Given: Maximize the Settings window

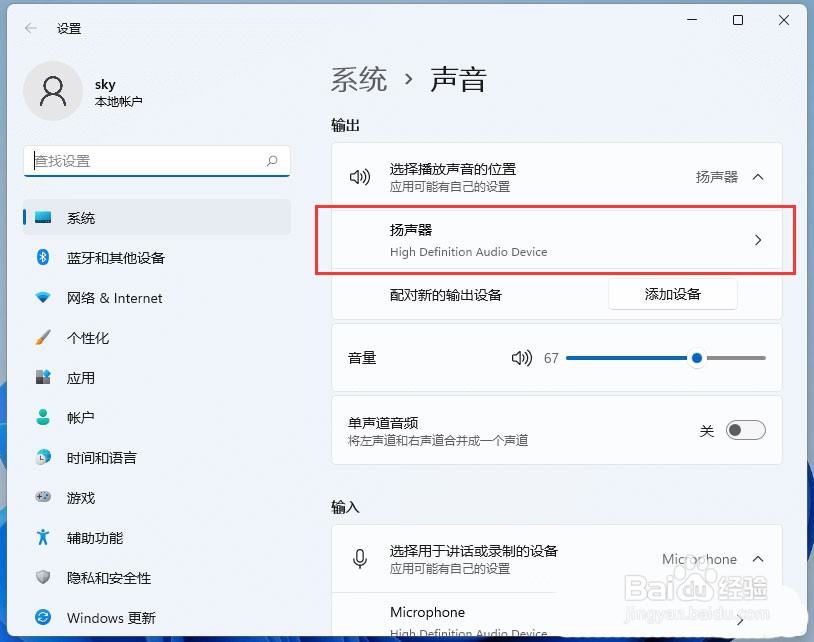Looking at the screenshot, I should [738, 20].
